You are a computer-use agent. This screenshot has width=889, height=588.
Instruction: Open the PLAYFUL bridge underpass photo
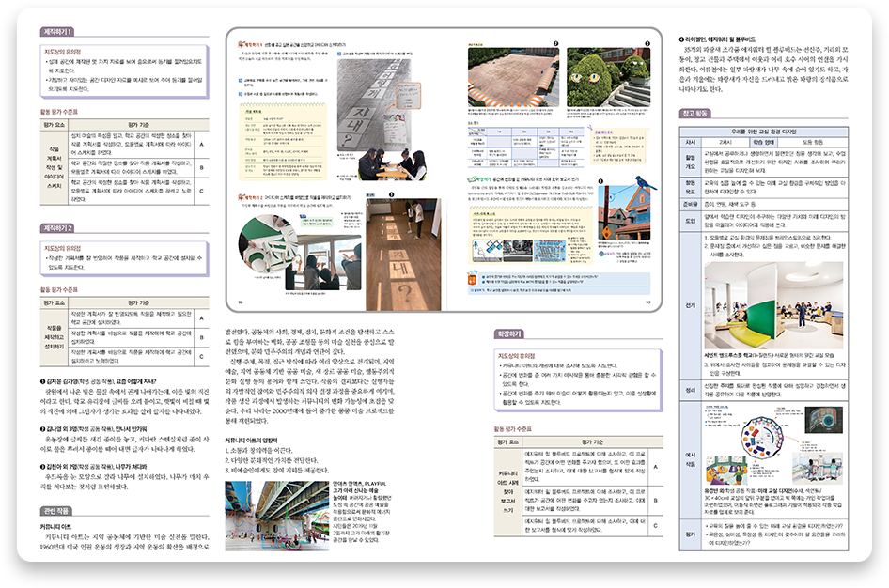(276, 516)
